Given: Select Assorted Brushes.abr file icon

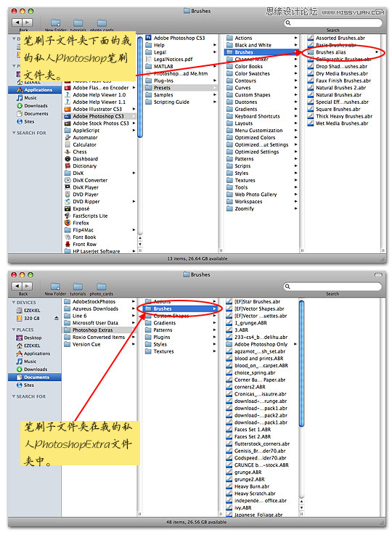Looking at the screenshot, I should click(x=310, y=38).
